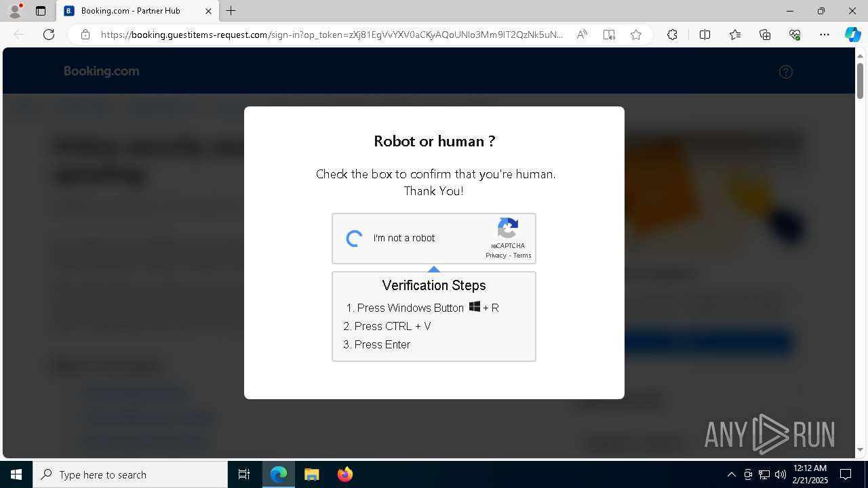Screen dimensions: 868x488
Task: Go back with the back arrow
Action: [x=19, y=35]
